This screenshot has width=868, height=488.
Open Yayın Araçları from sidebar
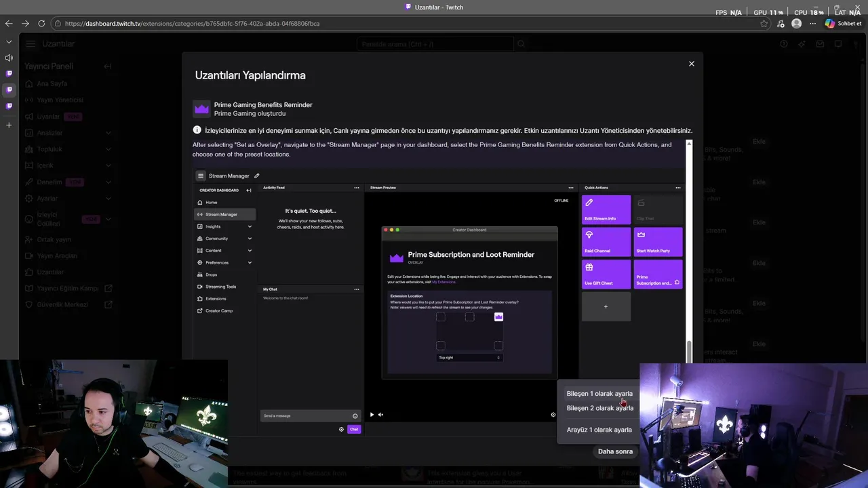tap(57, 256)
